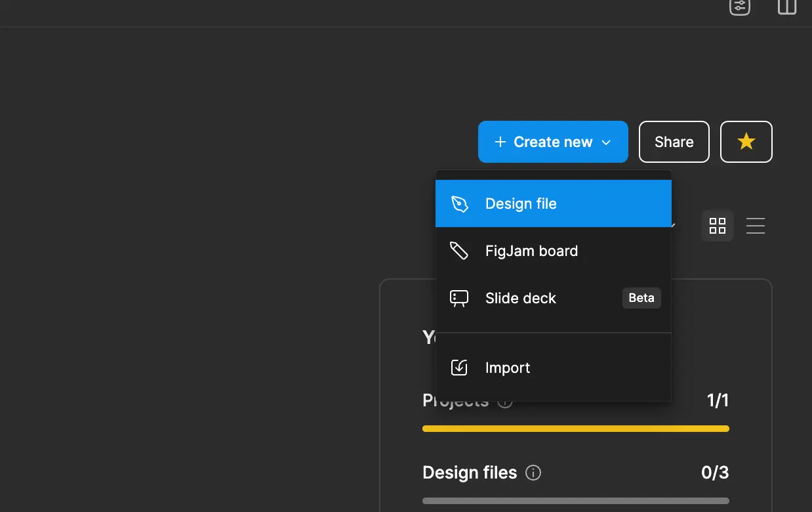Image resolution: width=812 pixels, height=512 pixels.
Task: Click the Slide deck presentation icon
Action: pos(459,299)
